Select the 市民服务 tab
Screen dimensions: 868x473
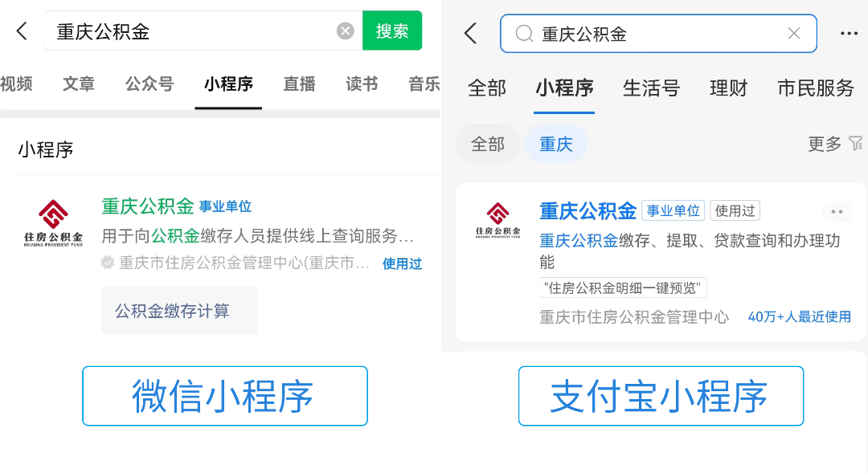[x=816, y=88]
